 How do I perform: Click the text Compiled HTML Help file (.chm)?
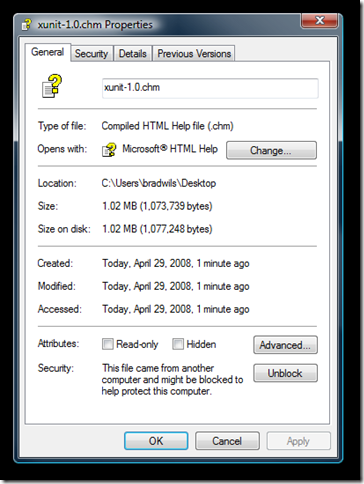point(167,126)
